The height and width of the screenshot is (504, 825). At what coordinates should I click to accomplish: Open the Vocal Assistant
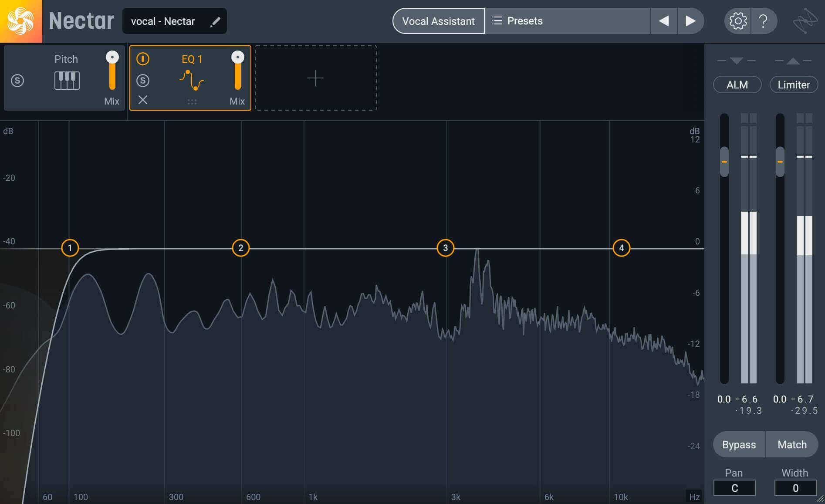[438, 21]
